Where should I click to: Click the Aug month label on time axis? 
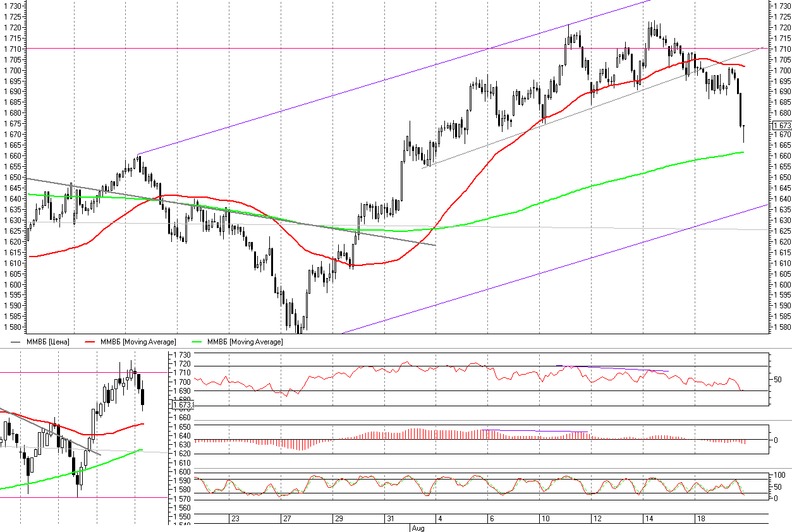tap(418, 528)
